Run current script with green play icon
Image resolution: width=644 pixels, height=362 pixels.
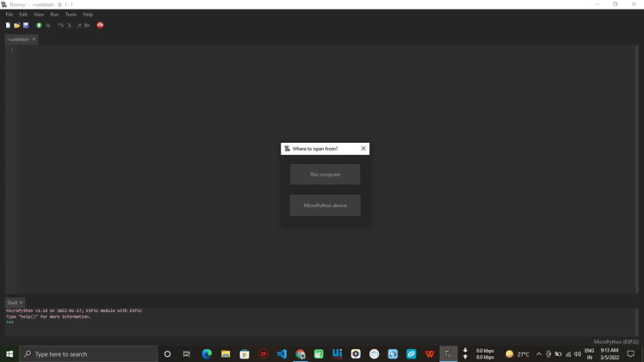(39, 26)
